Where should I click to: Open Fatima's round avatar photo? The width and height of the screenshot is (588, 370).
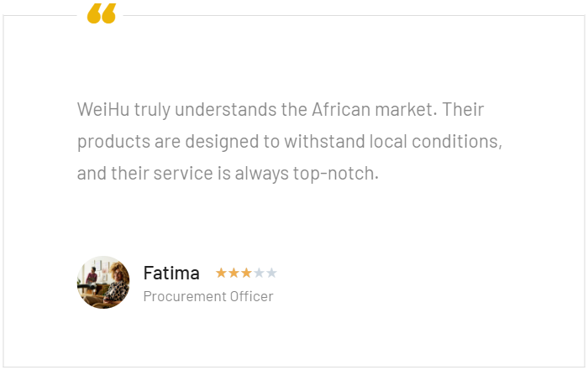click(103, 283)
